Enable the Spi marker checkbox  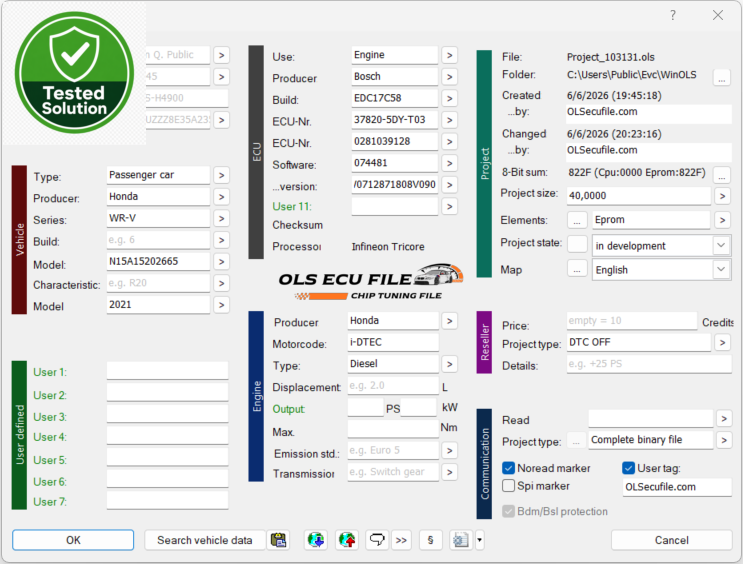(x=508, y=486)
